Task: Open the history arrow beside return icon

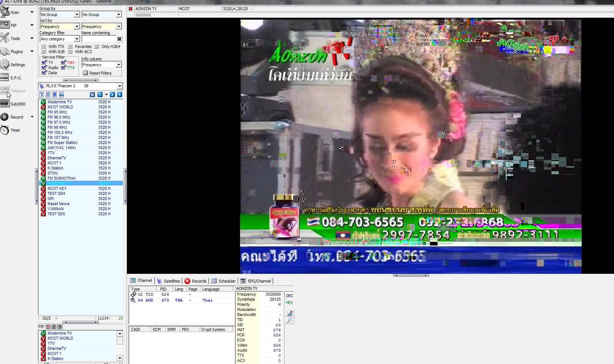Action: tap(106, 95)
